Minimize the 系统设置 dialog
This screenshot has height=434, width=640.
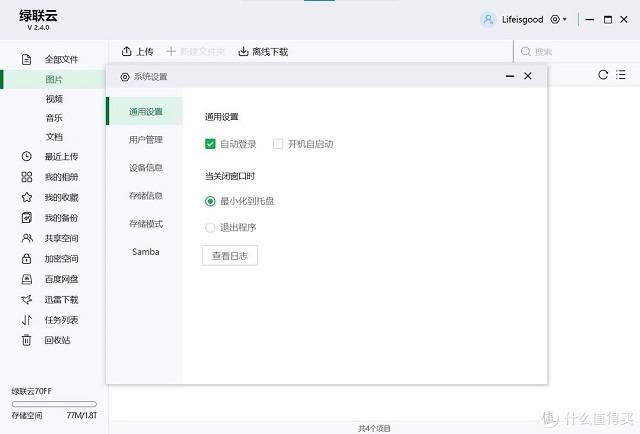point(509,76)
